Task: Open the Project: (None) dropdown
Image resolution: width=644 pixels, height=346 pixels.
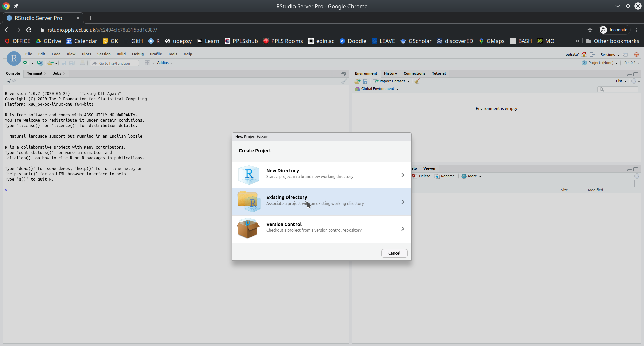Action: point(600,63)
